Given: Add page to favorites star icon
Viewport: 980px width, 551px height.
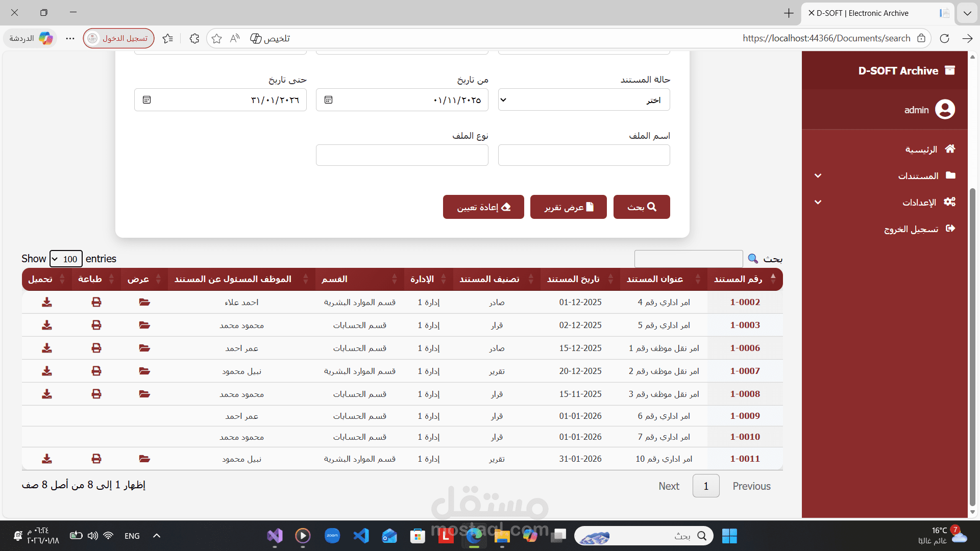Looking at the screenshot, I should [216, 38].
